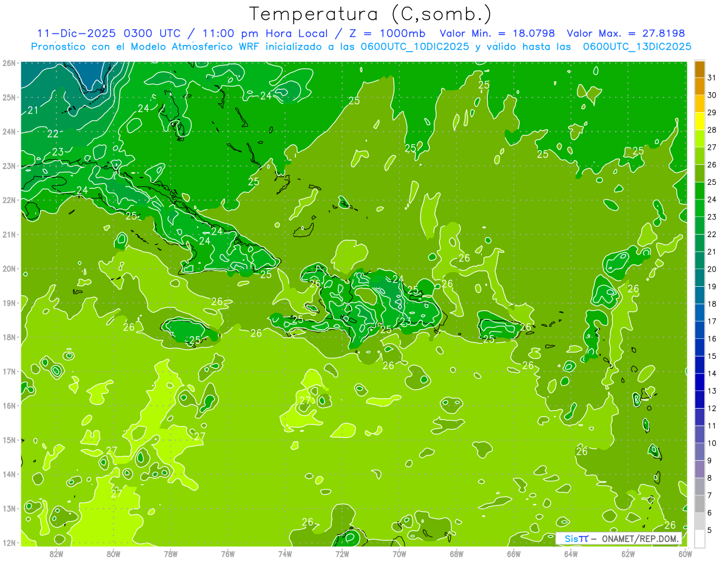
Task: Click the dark orange colorbar segment above 31
Action: click(x=699, y=69)
